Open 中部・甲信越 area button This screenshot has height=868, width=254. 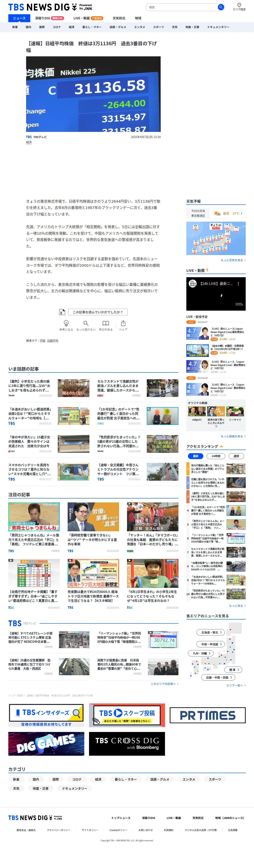[x=211, y=644]
